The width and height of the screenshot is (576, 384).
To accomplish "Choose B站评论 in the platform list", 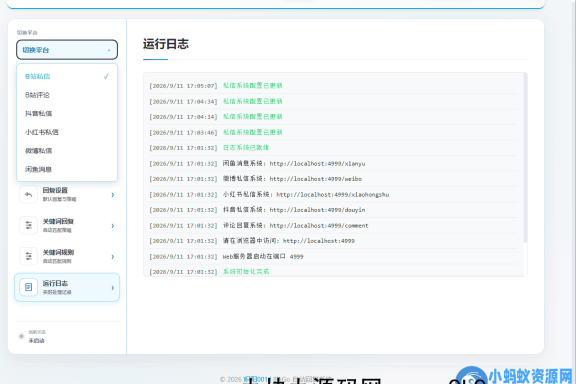I will click(67, 95).
